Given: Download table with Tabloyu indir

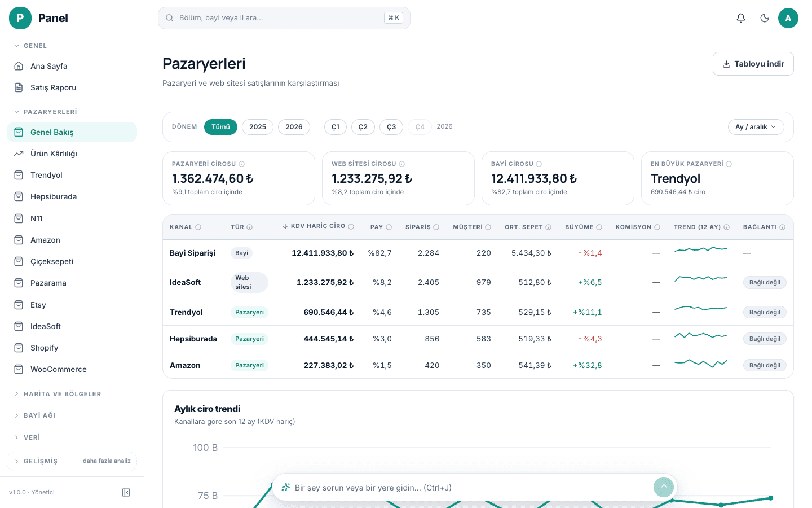Looking at the screenshot, I should [753, 64].
